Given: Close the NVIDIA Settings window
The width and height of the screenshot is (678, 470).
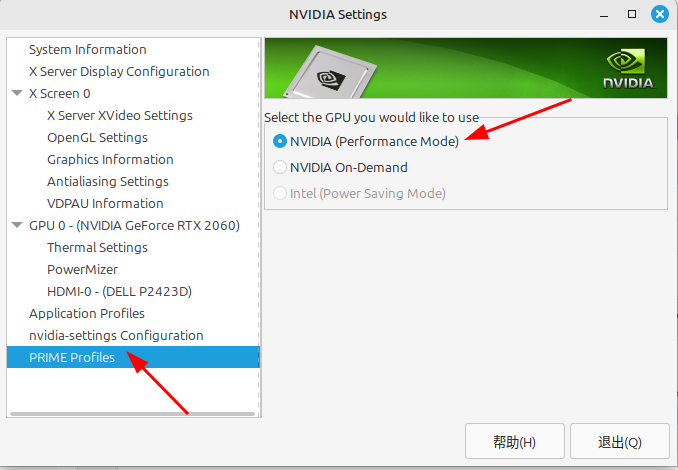Looking at the screenshot, I should coord(660,15).
